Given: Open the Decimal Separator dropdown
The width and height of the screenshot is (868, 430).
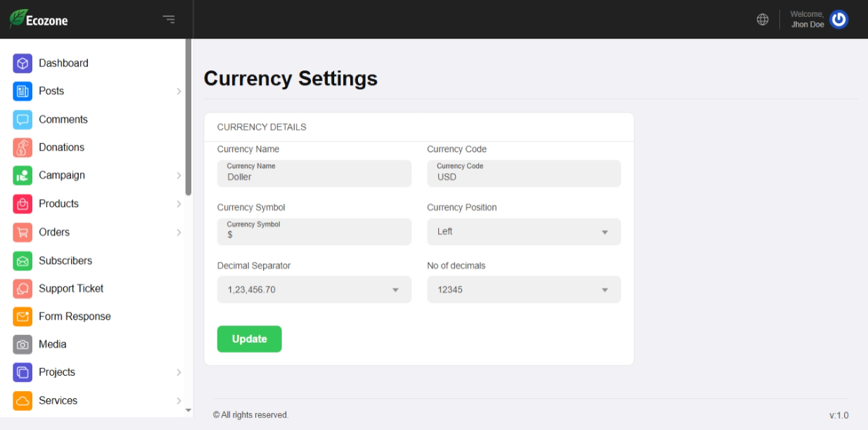Looking at the screenshot, I should click(x=314, y=289).
